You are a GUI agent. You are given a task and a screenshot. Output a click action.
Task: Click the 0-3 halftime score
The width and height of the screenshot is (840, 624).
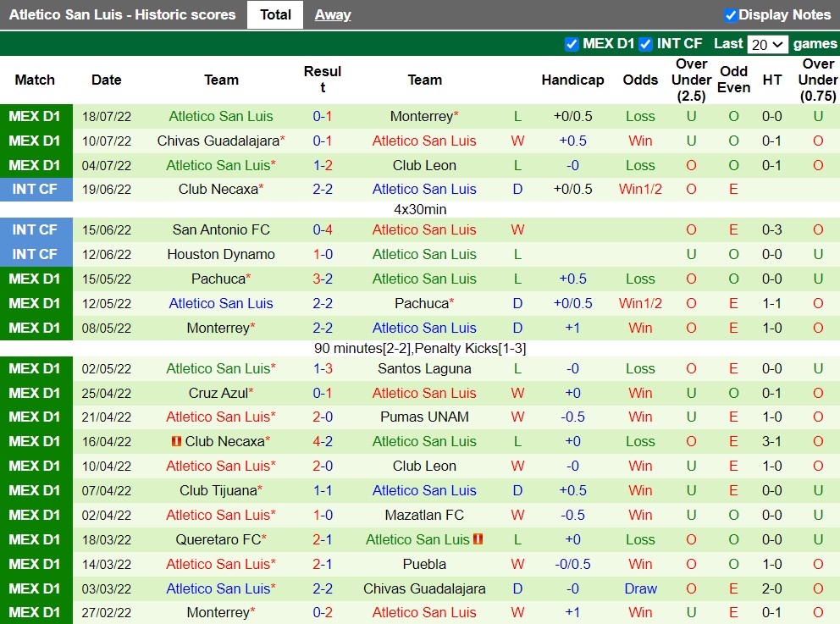(772, 229)
